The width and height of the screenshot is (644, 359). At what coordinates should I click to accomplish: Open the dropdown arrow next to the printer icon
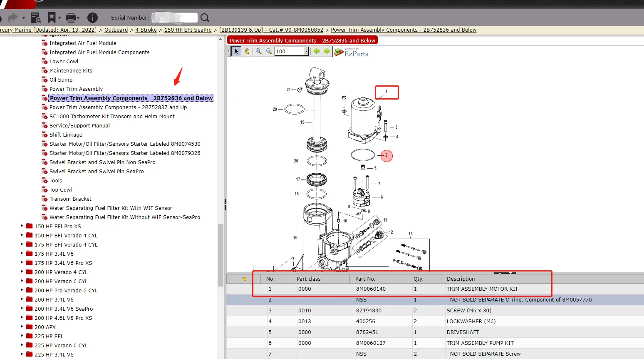[x=78, y=18]
